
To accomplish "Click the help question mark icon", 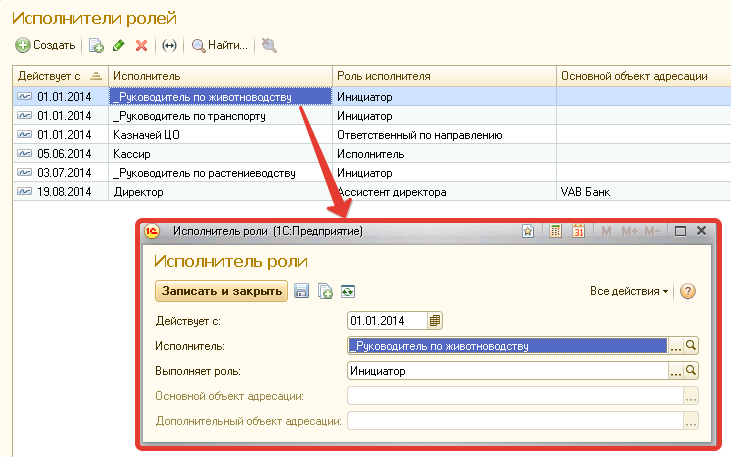I will click(x=687, y=291).
